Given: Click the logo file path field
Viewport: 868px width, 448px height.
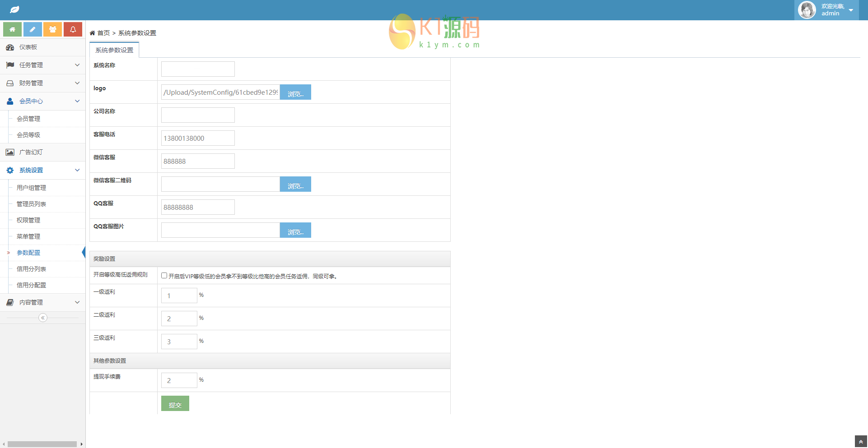Looking at the screenshot, I should pos(220,92).
